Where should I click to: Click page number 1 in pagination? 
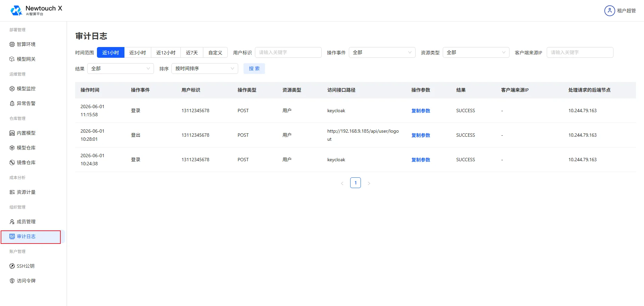356,183
